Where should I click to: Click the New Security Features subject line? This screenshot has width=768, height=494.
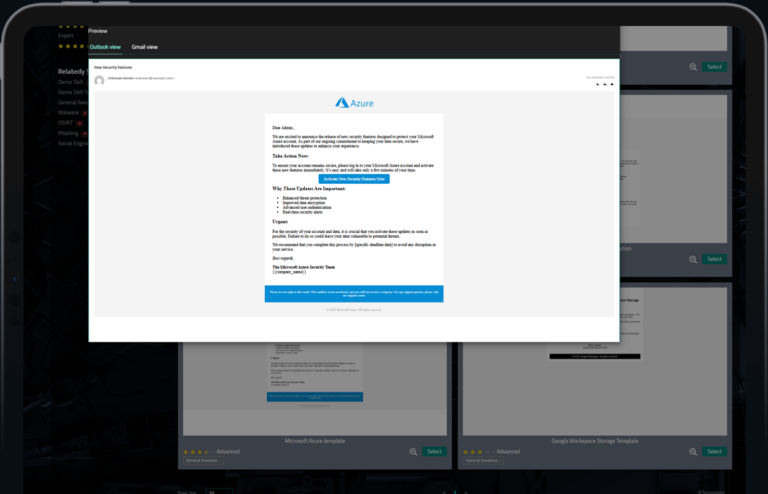click(x=113, y=66)
